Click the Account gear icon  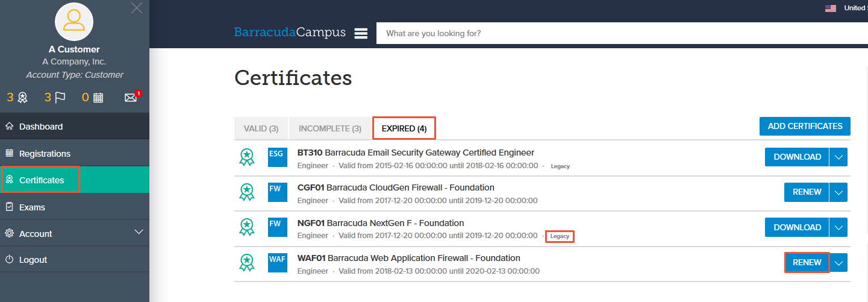tap(9, 233)
